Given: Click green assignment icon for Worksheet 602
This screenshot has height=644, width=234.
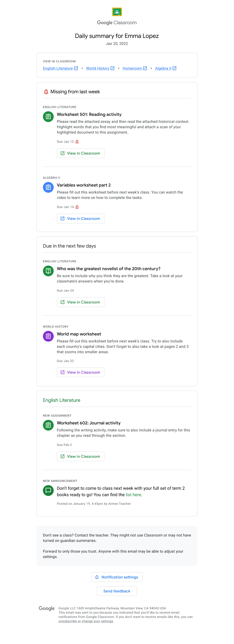Looking at the screenshot, I should coord(48,425).
